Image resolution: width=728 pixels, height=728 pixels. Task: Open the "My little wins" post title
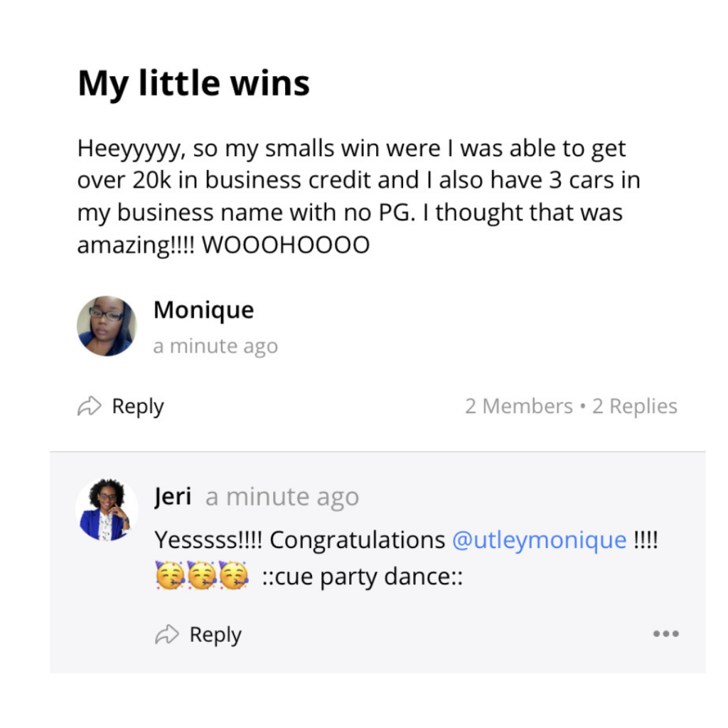[x=193, y=83]
